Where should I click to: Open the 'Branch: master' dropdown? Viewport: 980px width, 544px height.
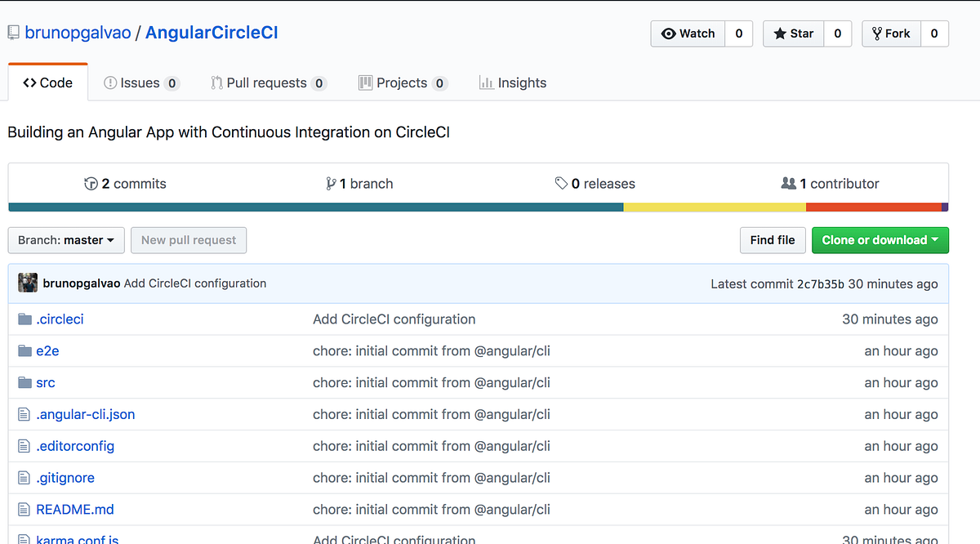(x=65, y=240)
